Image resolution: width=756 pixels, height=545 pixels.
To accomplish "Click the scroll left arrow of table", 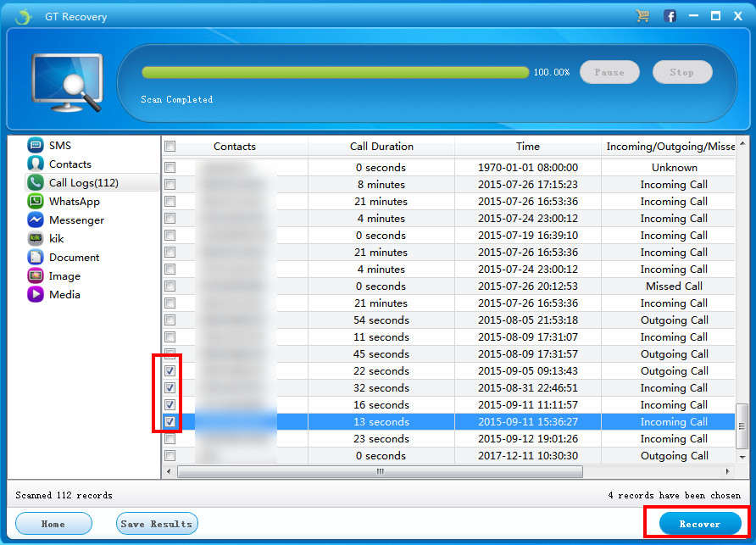I will point(169,471).
